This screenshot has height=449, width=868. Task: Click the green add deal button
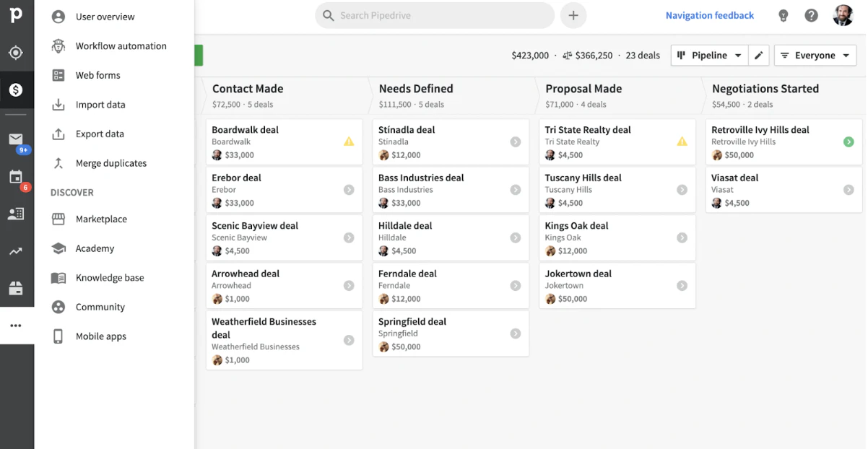199,56
